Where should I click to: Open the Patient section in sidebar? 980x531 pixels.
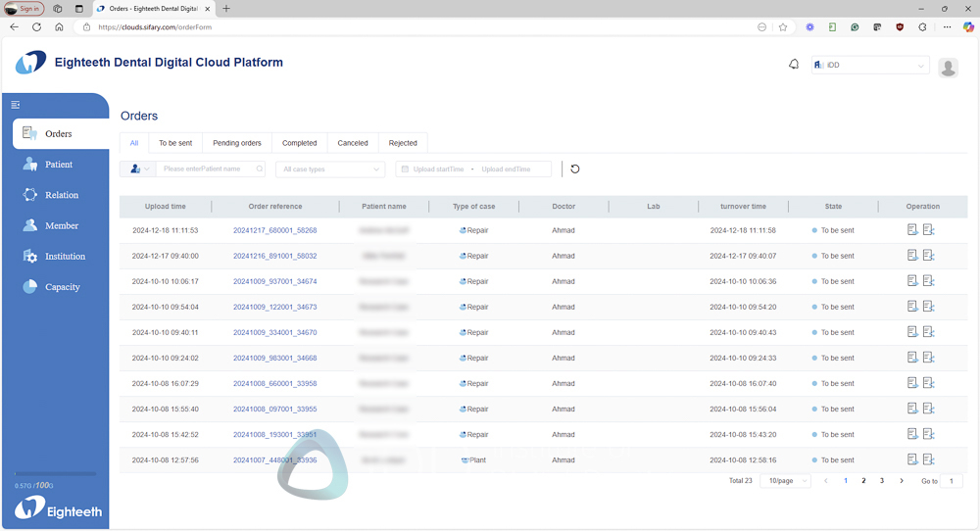58,165
